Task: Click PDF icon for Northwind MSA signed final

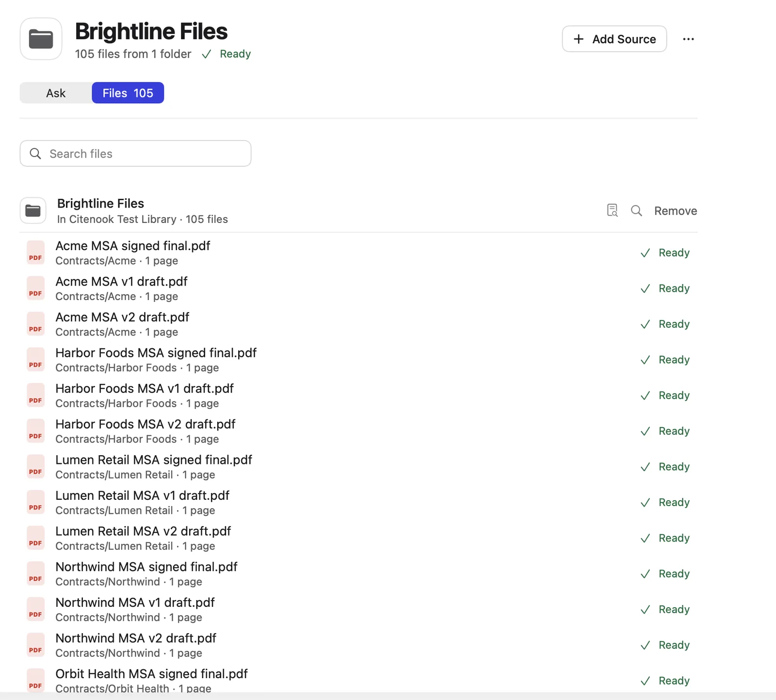Action: (35, 573)
